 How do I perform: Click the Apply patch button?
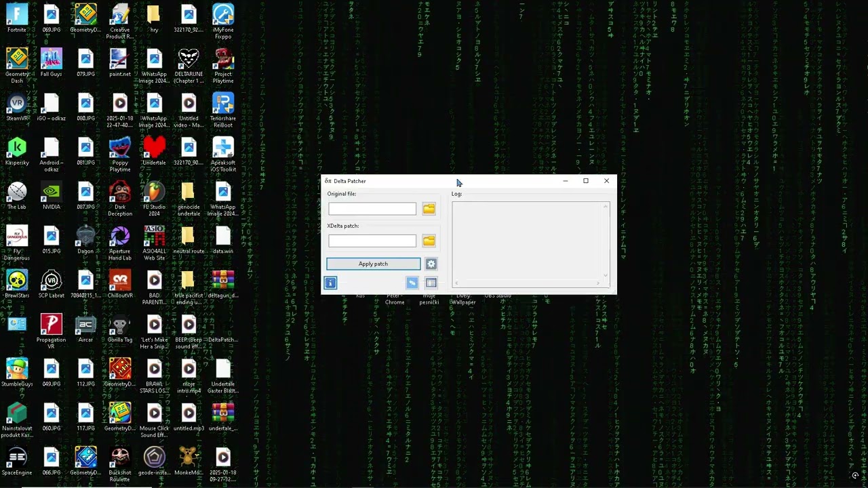tap(373, 264)
